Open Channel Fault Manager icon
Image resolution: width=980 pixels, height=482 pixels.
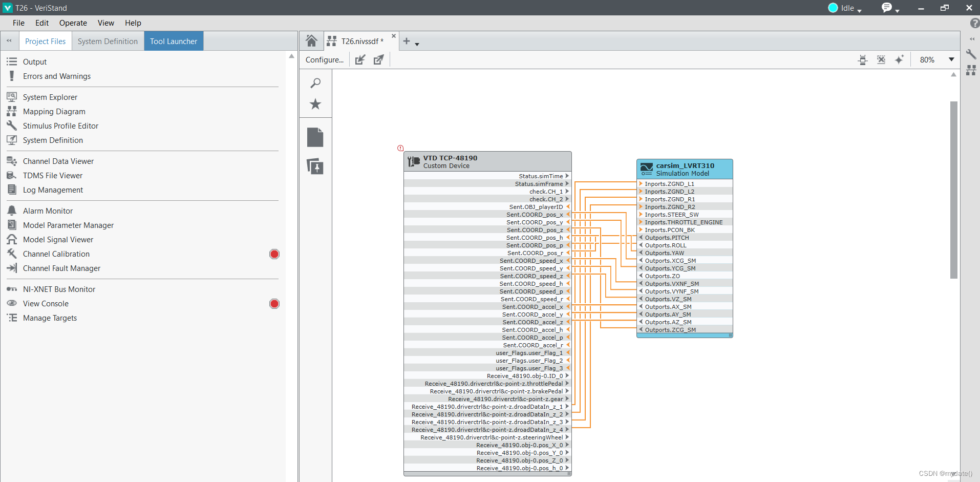pos(12,268)
